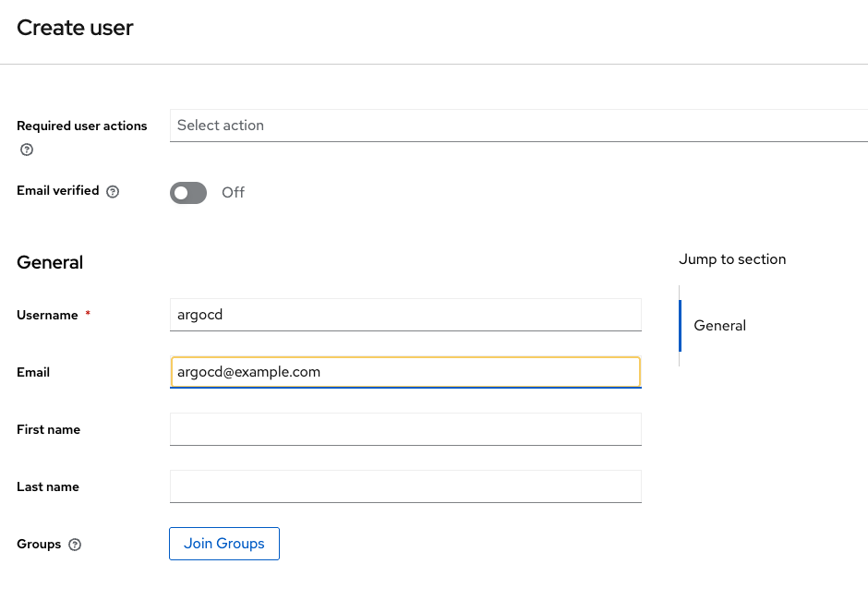Click the Username field label
868x612 pixels.
[x=47, y=315]
